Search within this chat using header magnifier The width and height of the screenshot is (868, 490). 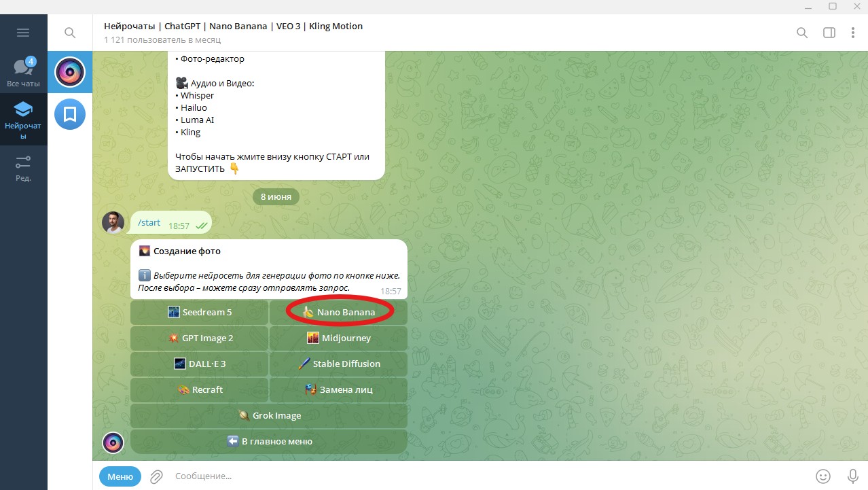(x=802, y=33)
